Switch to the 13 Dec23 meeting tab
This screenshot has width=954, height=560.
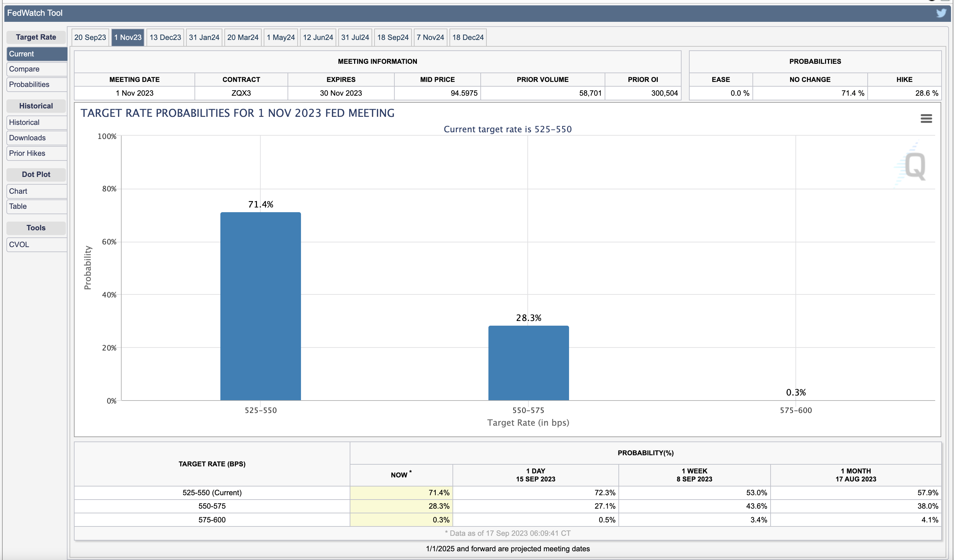point(165,38)
